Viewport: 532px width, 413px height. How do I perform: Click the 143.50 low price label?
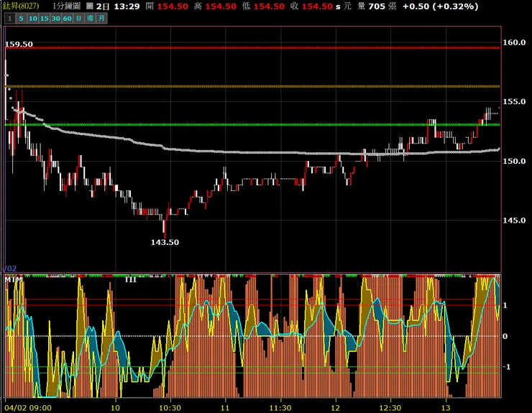(165, 242)
